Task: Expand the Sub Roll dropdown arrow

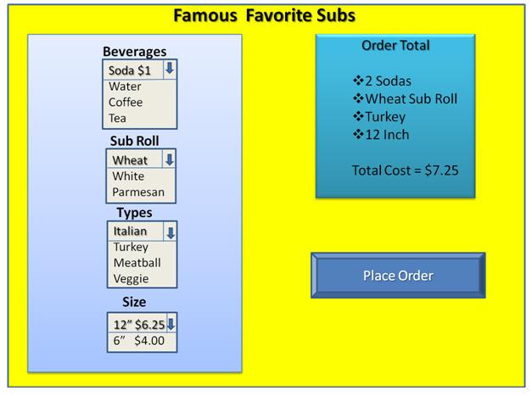Action: [170, 159]
